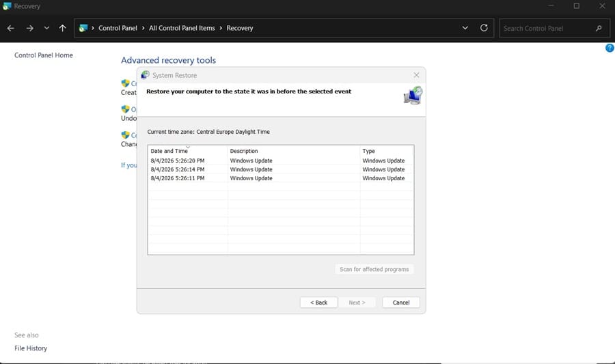The width and height of the screenshot is (615, 364).
Task: Click the Next button
Action: tap(357, 303)
